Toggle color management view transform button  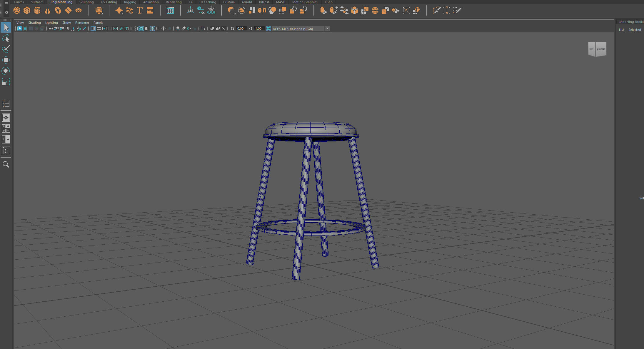coord(268,29)
